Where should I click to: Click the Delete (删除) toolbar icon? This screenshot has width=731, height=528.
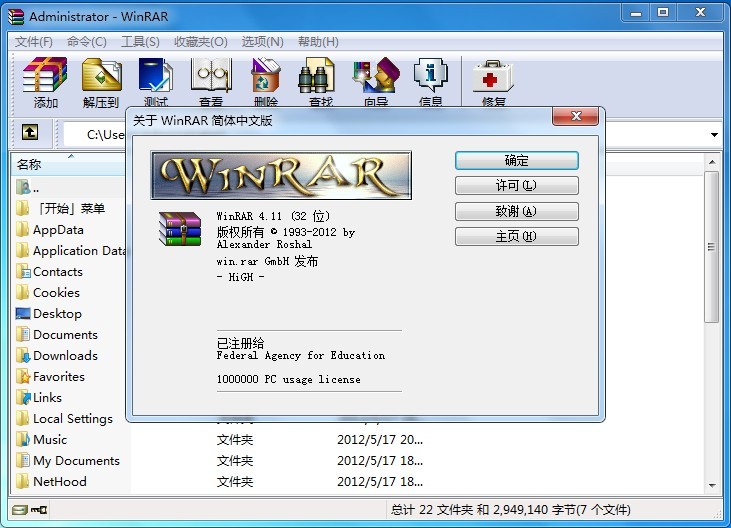coord(266,77)
